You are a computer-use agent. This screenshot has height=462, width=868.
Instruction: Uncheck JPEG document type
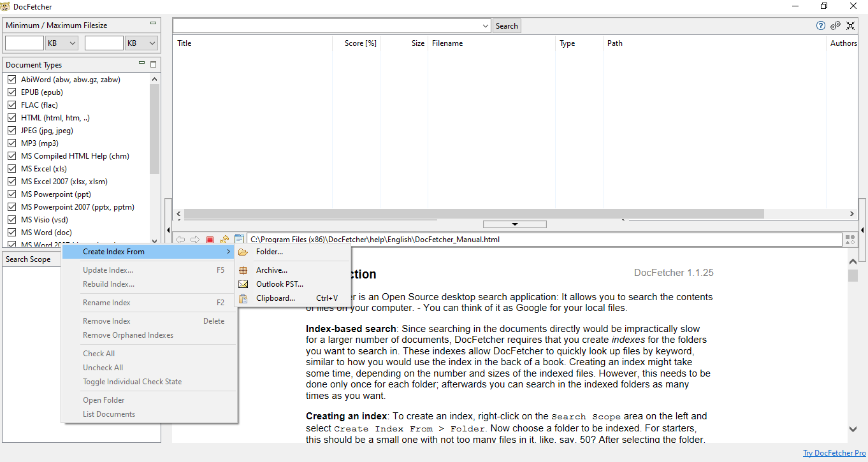(x=11, y=131)
